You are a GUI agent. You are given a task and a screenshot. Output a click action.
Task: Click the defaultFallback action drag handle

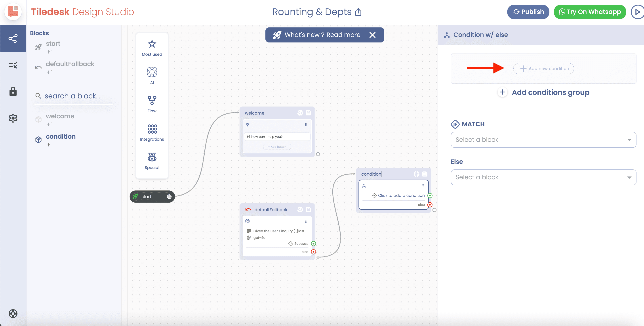pyautogui.click(x=306, y=221)
